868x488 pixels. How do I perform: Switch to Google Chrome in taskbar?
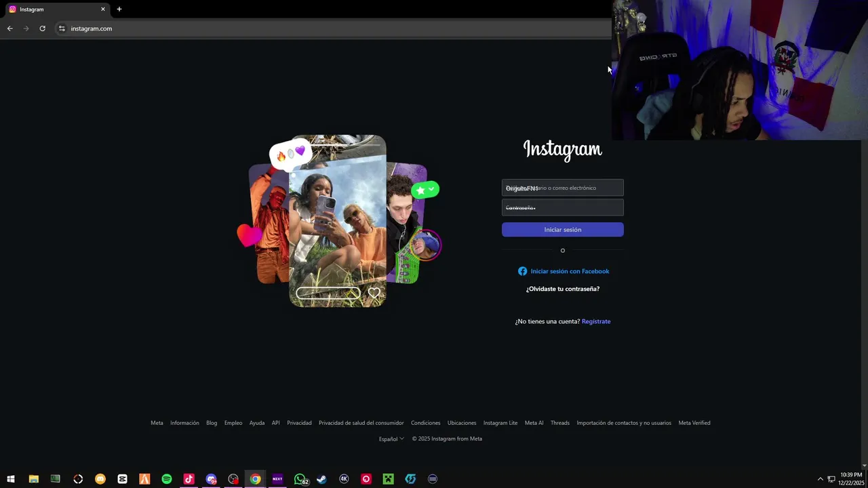(x=255, y=479)
